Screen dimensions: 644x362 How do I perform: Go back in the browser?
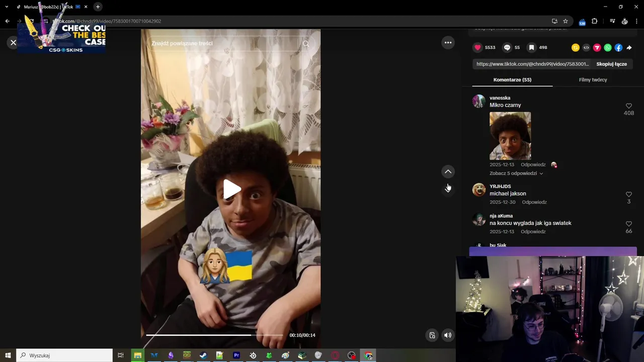coord(7,21)
